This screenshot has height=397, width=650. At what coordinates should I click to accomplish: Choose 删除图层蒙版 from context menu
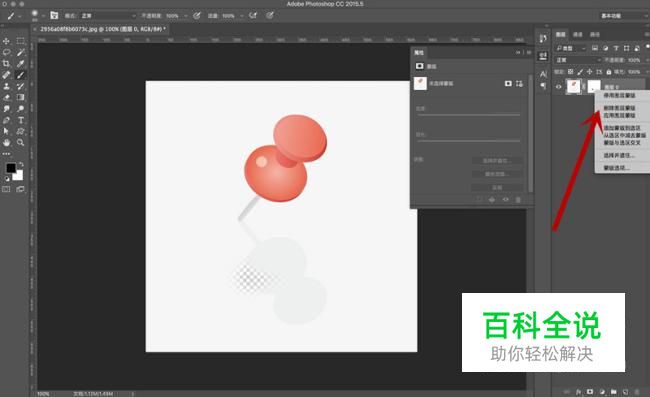[x=619, y=108]
